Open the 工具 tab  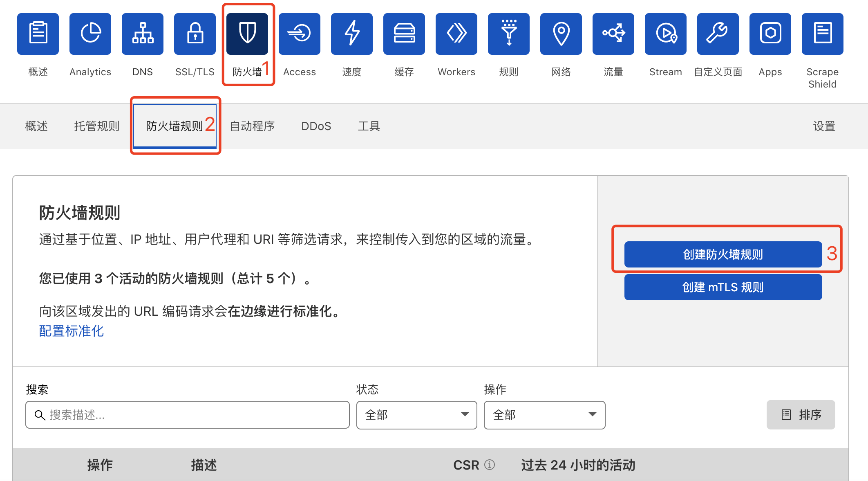[369, 126]
